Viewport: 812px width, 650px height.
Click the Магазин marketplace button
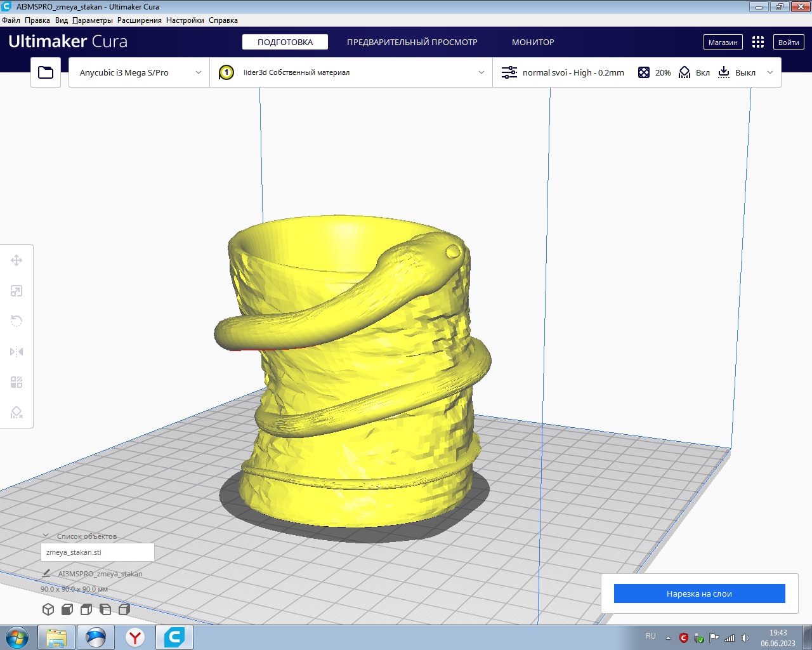(723, 42)
